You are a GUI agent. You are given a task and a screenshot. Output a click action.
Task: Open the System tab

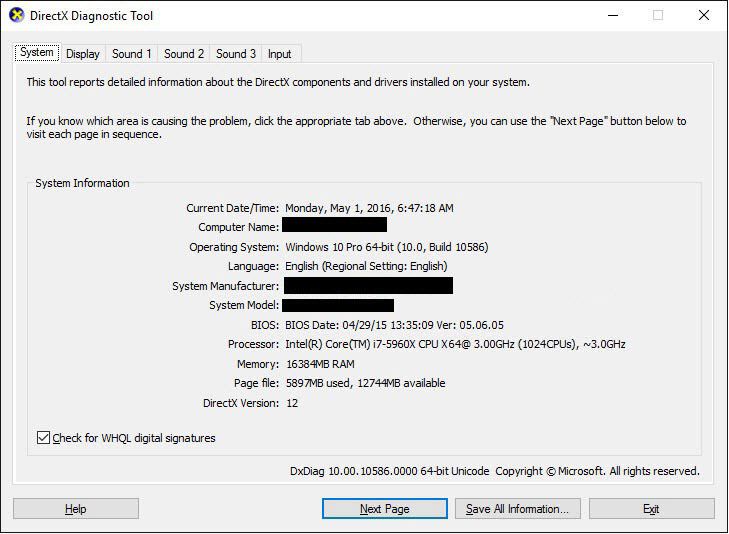tap(37, 52)
